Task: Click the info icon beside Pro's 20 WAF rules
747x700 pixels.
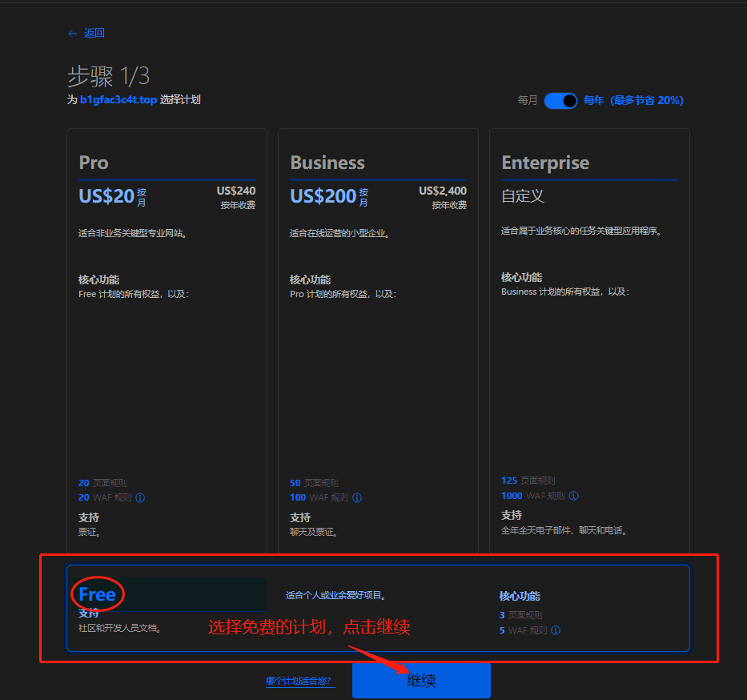Action: [140, 498]
